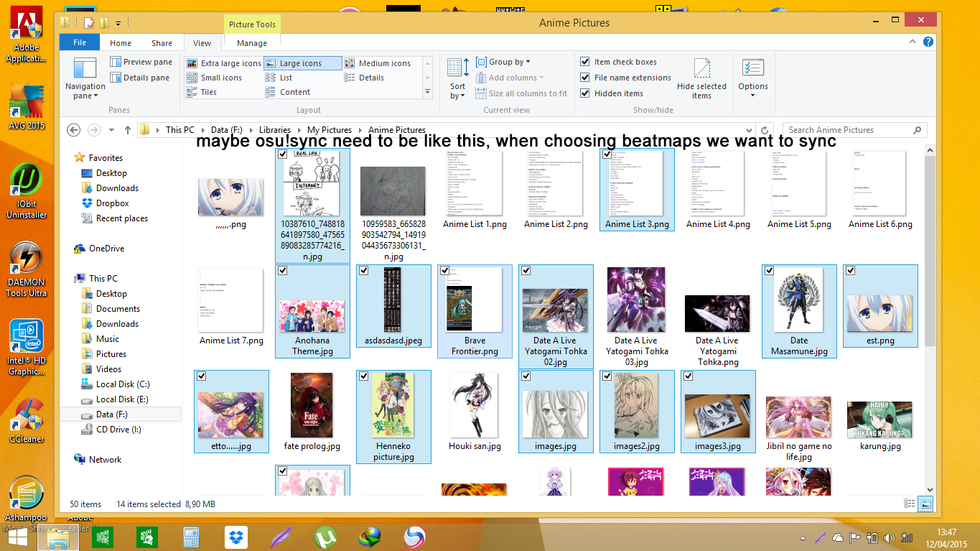This screenshot has width=980, height=551.
Task: Open the Navigation pane menu
Action: coord(85,79)
